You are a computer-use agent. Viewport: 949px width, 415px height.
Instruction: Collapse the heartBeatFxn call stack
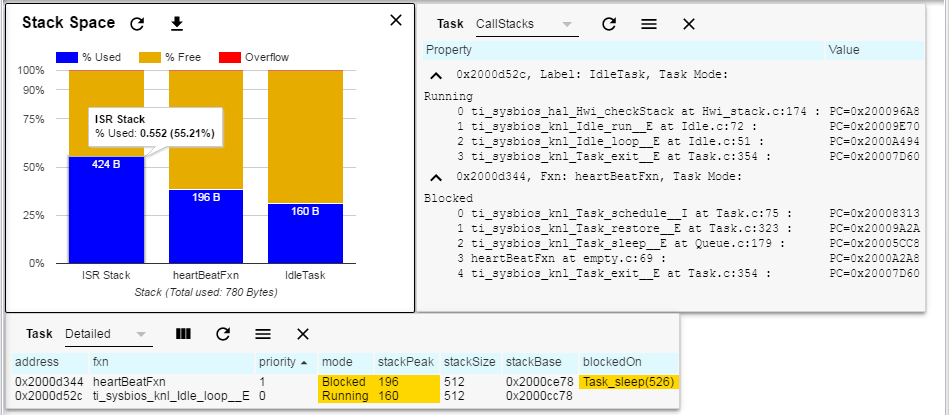click(x=435, y=177)
